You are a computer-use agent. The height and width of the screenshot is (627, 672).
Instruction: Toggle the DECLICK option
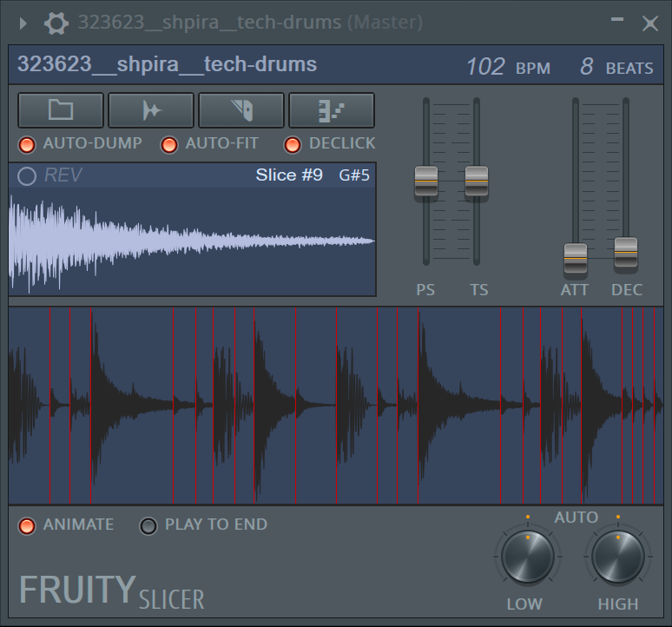pos(293,144)
